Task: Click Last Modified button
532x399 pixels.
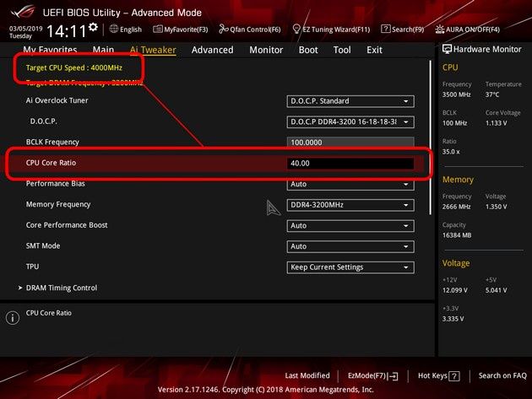Action: click(x=307, y=375)
